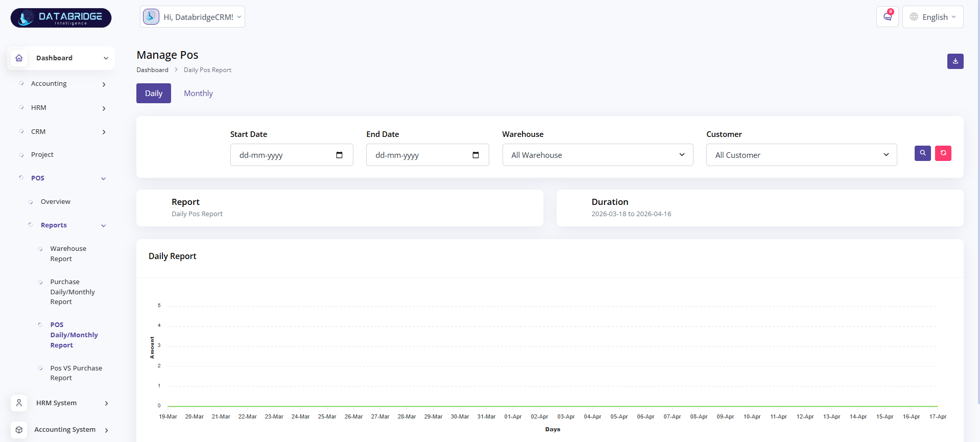Click the Manage Pos heading
Viewport: 980px width, 442px height.
(x=168, y=55)
